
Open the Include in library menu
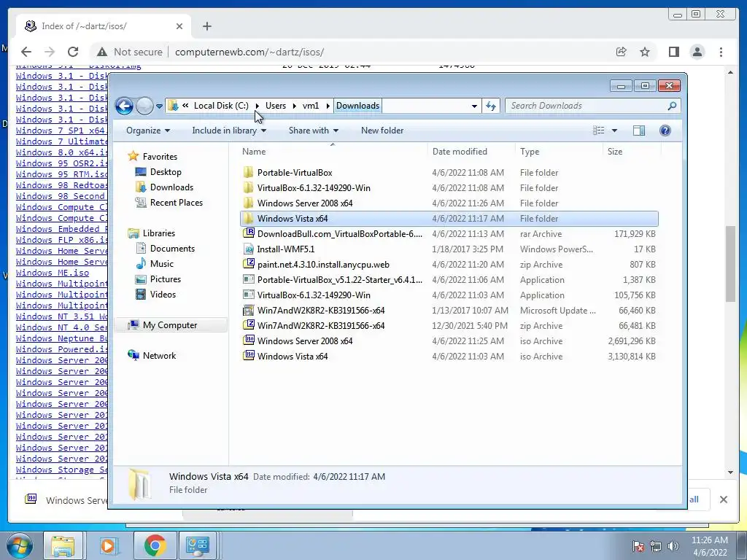point(229,131)
